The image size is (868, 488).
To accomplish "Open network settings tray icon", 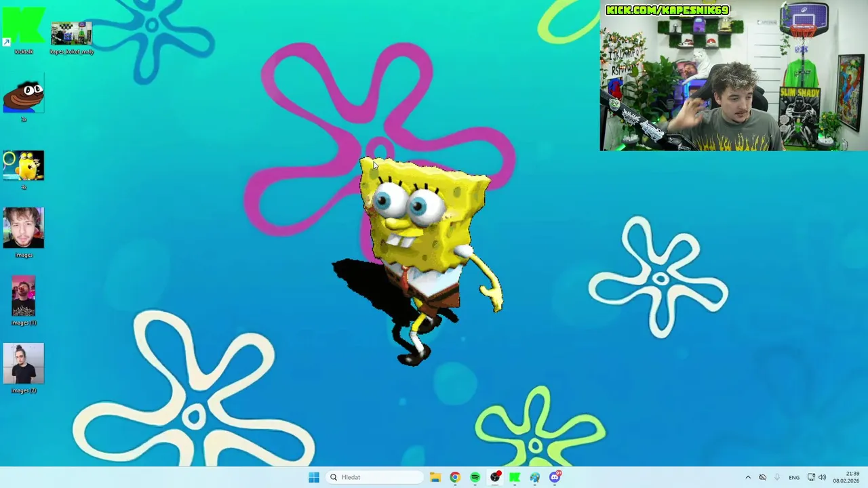I will [811, 477].
